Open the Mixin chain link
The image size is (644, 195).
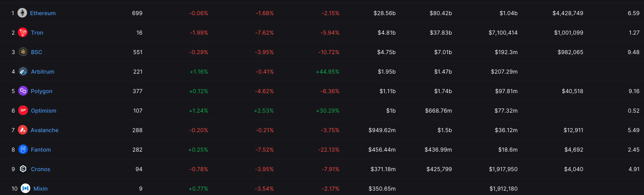click(x=41, y=189)
